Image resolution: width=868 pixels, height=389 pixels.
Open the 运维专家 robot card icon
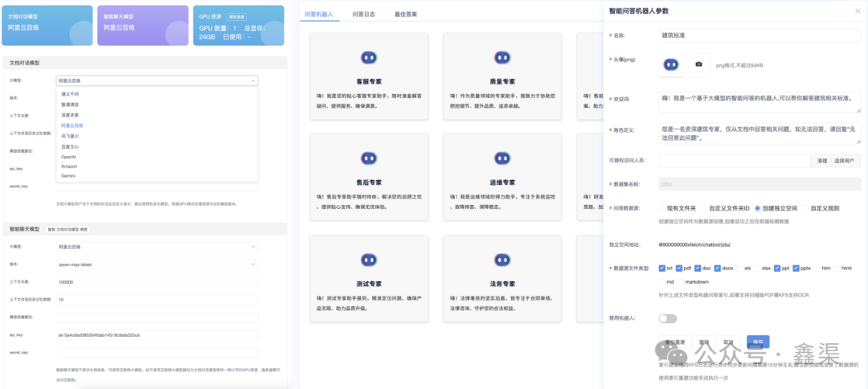[x=502, y=158]
